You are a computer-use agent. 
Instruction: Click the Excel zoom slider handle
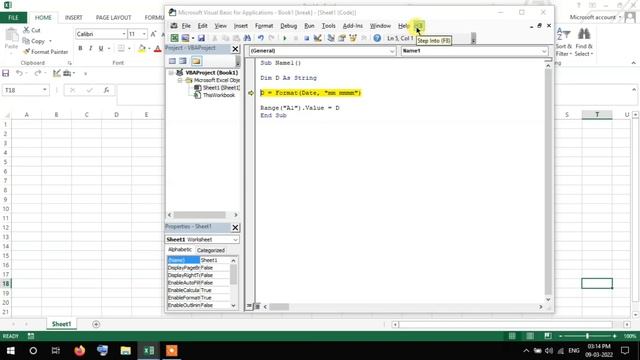tap(587, 336)
